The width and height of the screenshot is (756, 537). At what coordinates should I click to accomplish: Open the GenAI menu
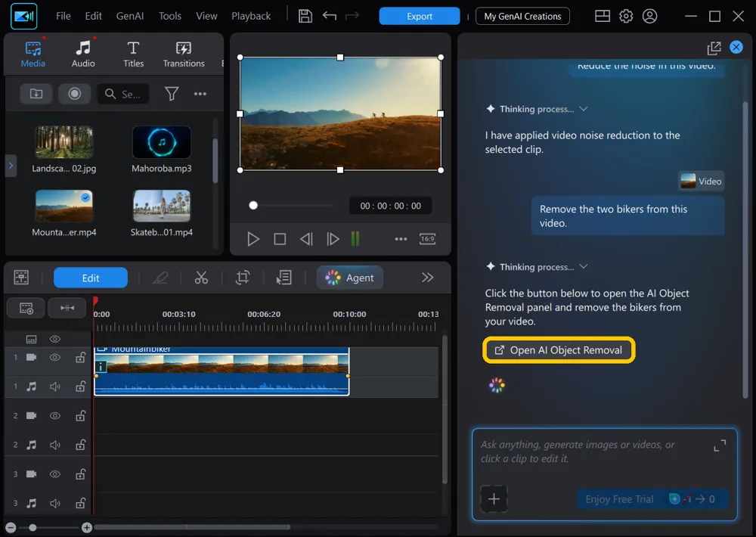click(130, 16)
